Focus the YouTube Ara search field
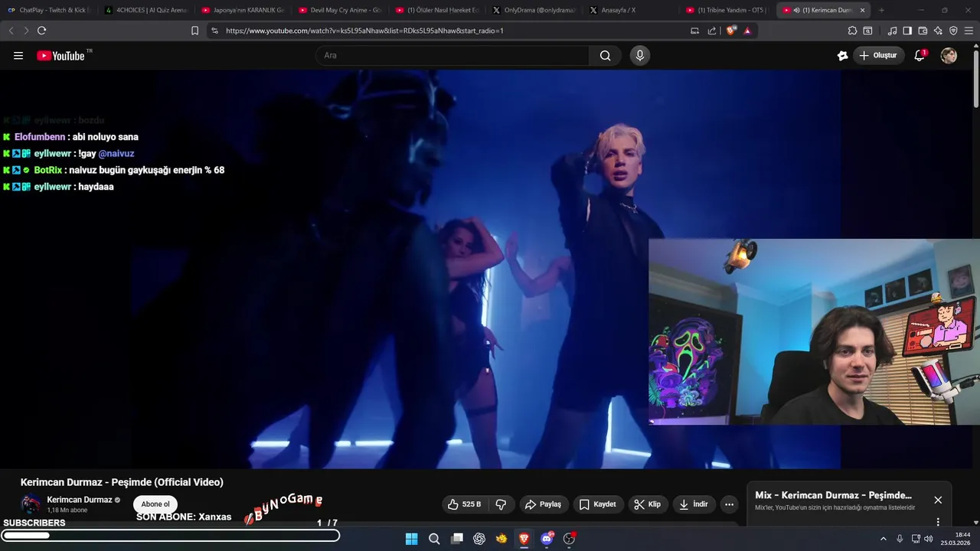Screen dimensions: 980x551 pyautogui.click(x=452, y=55)
